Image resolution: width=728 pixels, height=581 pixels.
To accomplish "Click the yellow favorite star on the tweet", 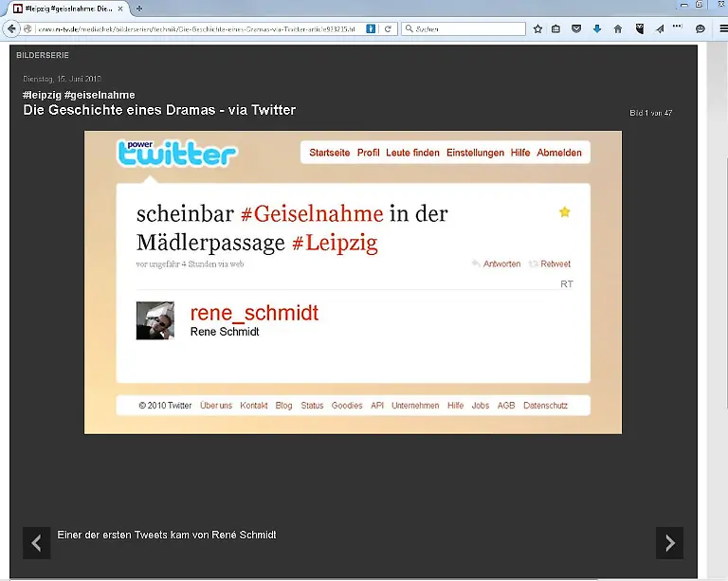I will [565, 212].
